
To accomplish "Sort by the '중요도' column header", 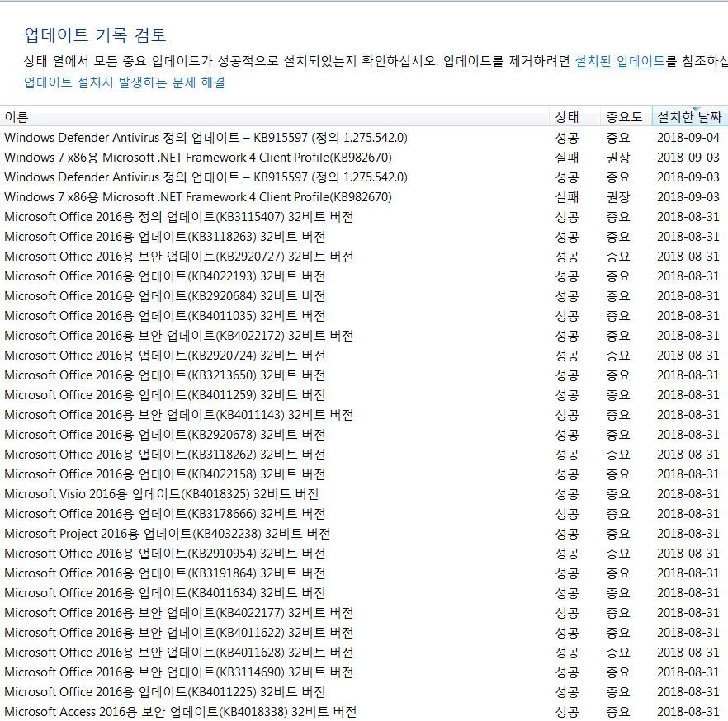I will [x=626, y=116].
